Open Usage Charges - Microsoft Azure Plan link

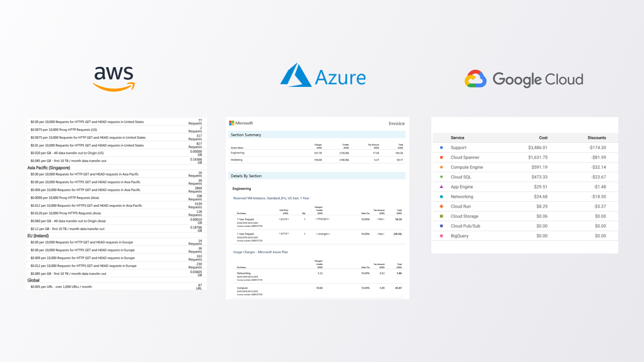tap(260, 252)
